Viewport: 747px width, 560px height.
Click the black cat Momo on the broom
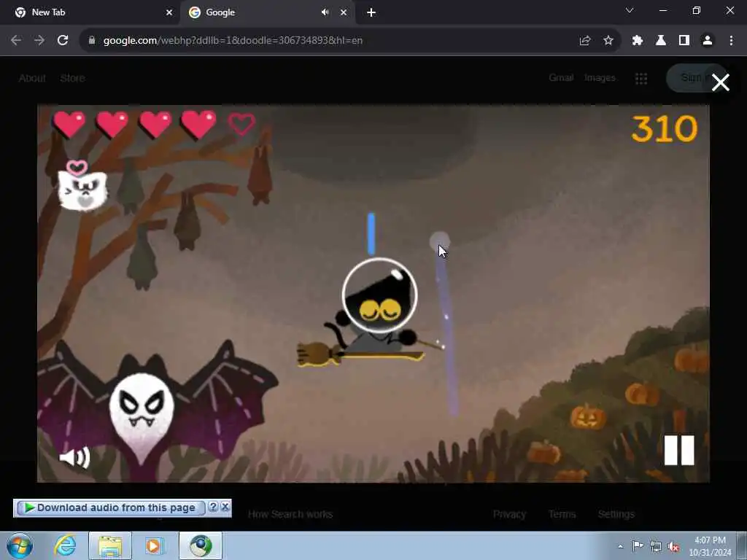click(x=376, y=314)
